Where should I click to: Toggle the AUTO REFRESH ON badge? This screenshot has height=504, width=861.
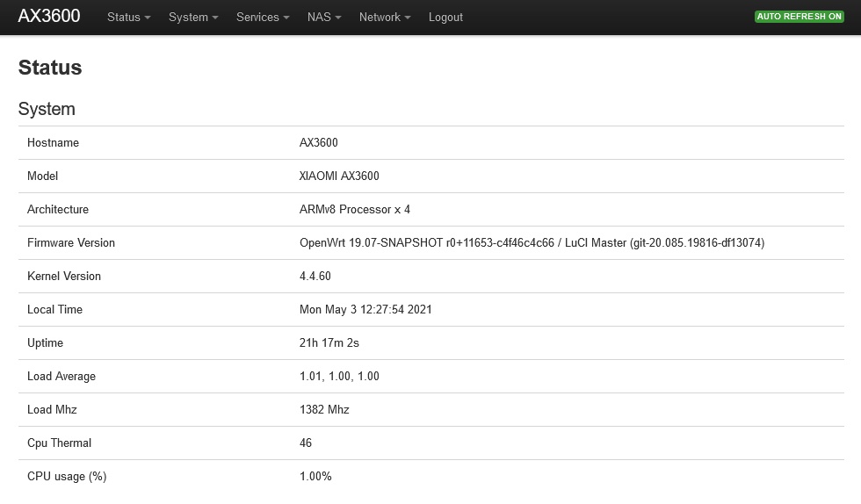point(799,17)
